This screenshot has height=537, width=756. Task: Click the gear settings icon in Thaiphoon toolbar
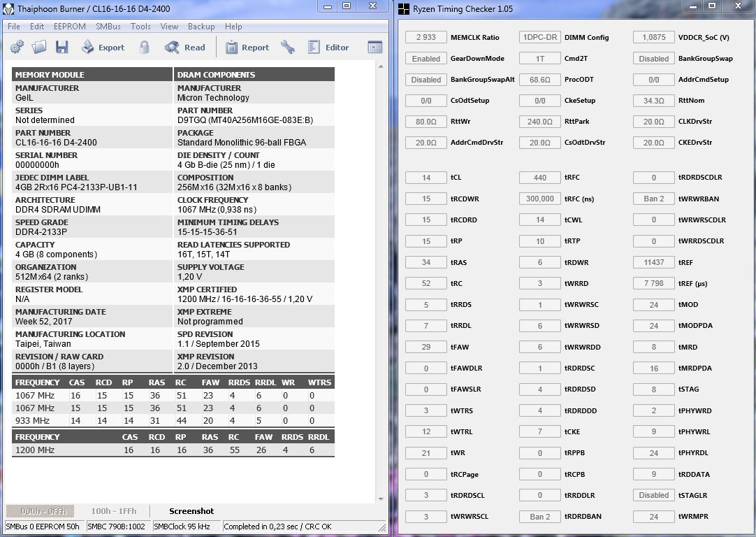(17, 47)
